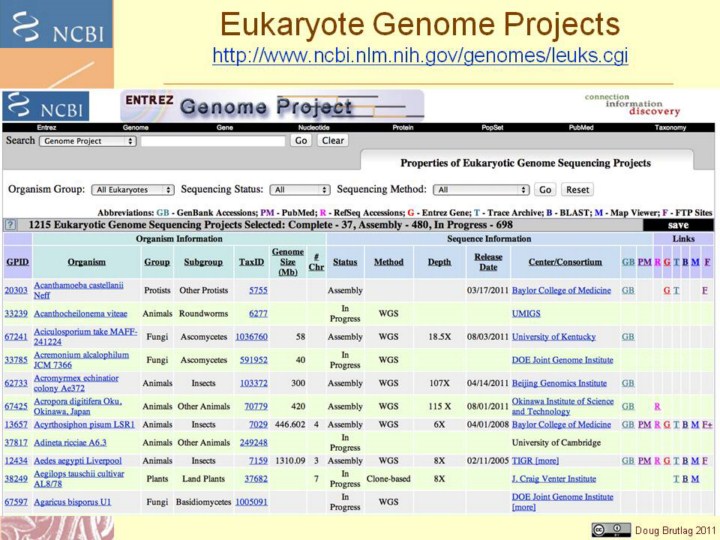
Task: Open the Adineta ricciae A6.3 organism link
Action: [70, 443]
